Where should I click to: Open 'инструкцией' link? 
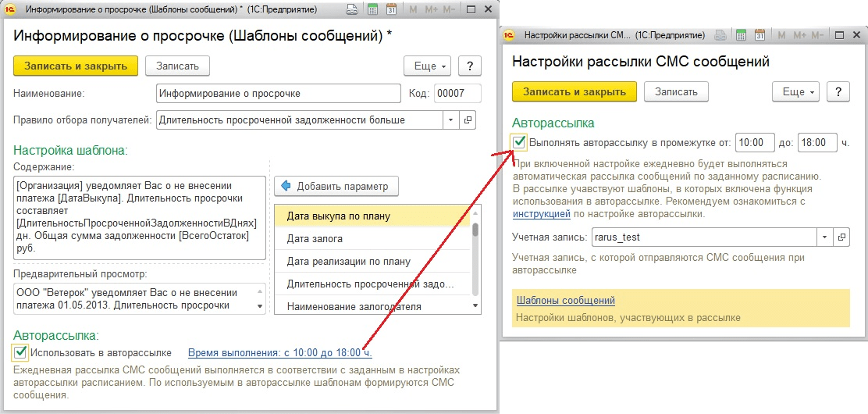click(x=542, y=213)
